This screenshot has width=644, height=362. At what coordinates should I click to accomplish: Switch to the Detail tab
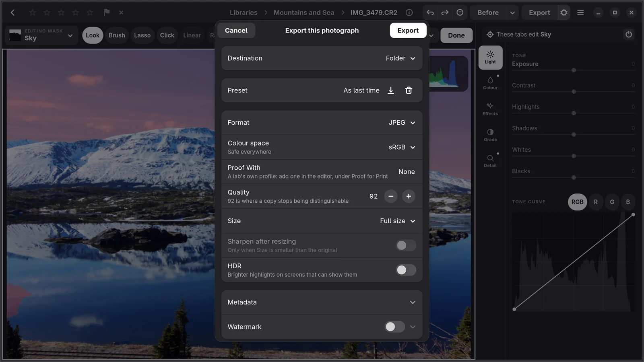pos(490,161)
